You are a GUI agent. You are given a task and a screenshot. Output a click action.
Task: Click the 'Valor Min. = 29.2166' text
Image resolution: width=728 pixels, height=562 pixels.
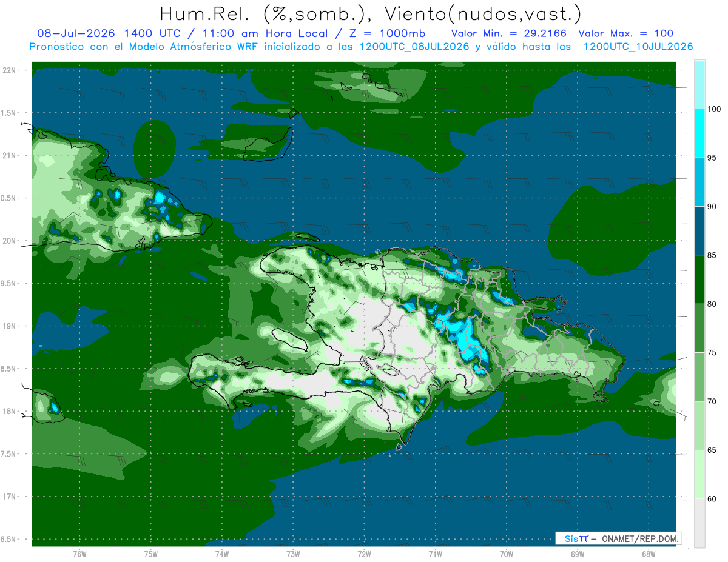[x=509, y=33]
